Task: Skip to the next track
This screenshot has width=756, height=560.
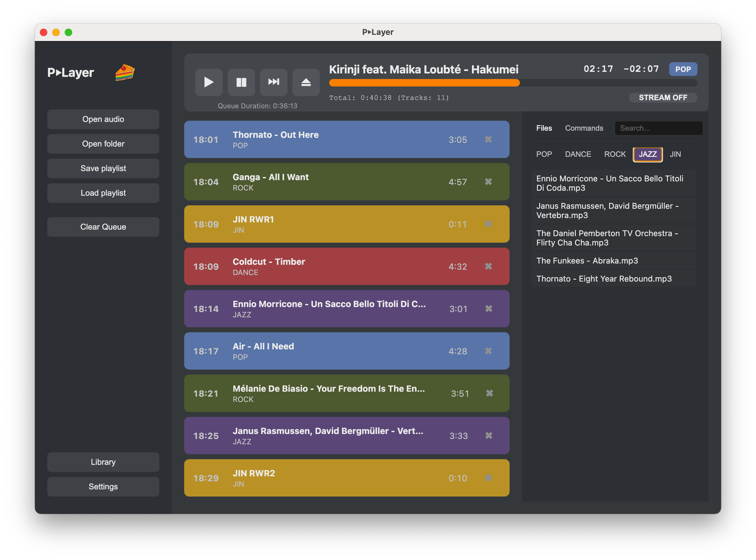Action: point(273,82)
